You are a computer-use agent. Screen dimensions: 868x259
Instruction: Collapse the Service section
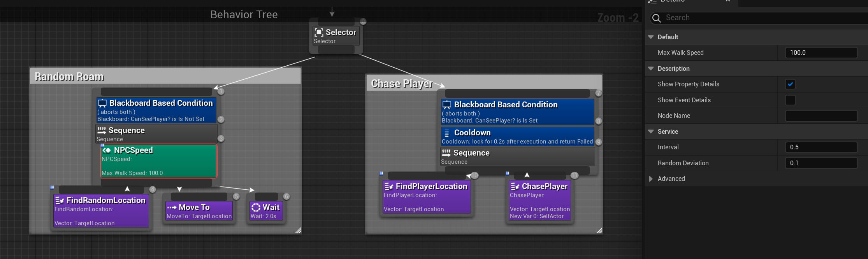[x=651, y=131]
